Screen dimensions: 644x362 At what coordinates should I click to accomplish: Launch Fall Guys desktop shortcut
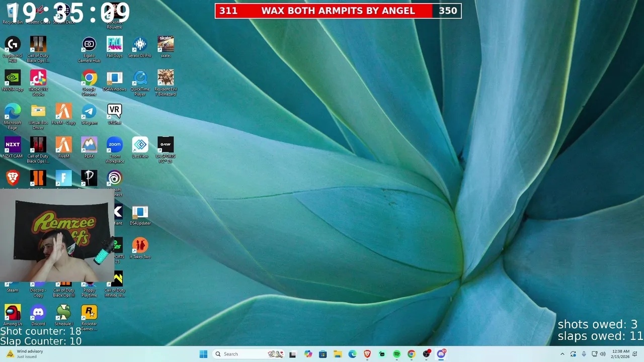(x=114, y=47)
